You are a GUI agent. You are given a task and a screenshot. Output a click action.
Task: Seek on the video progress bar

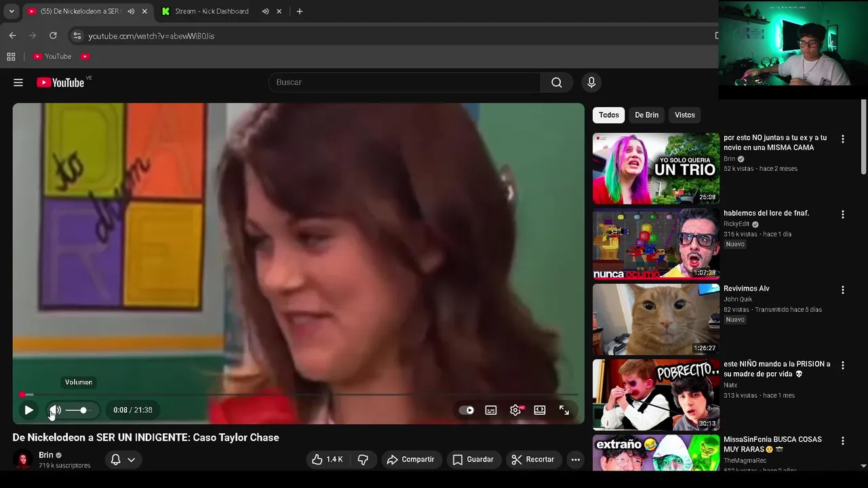click(298, 394)
